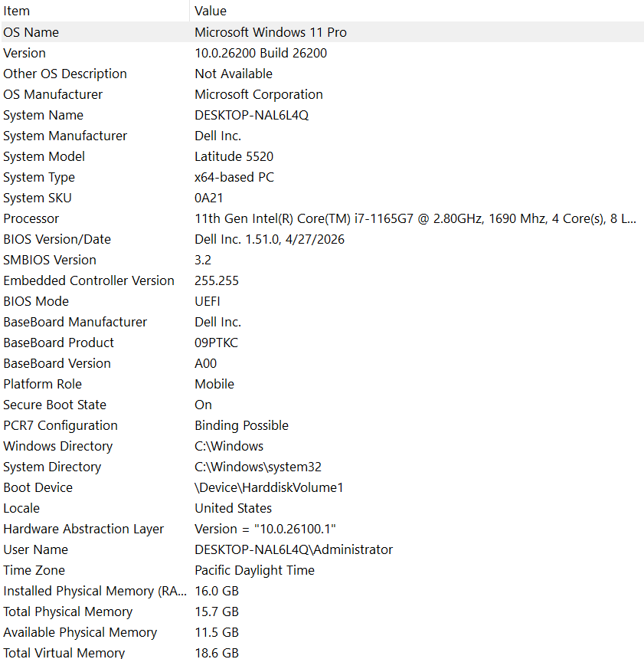Click the 3.2 SMBIOS value
This screenshot has height=659, width=644.
[203, 260]
